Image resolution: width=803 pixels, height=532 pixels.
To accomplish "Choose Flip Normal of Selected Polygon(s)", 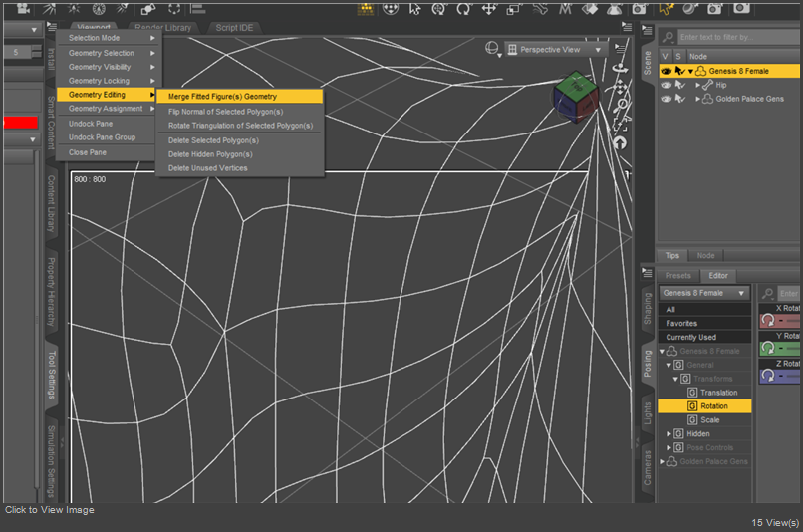I will click(240, 112).
